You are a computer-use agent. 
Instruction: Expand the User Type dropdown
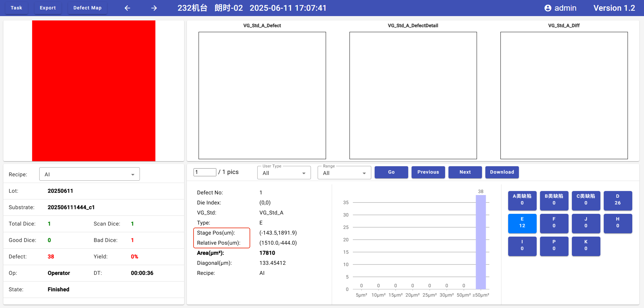point(284,173)
